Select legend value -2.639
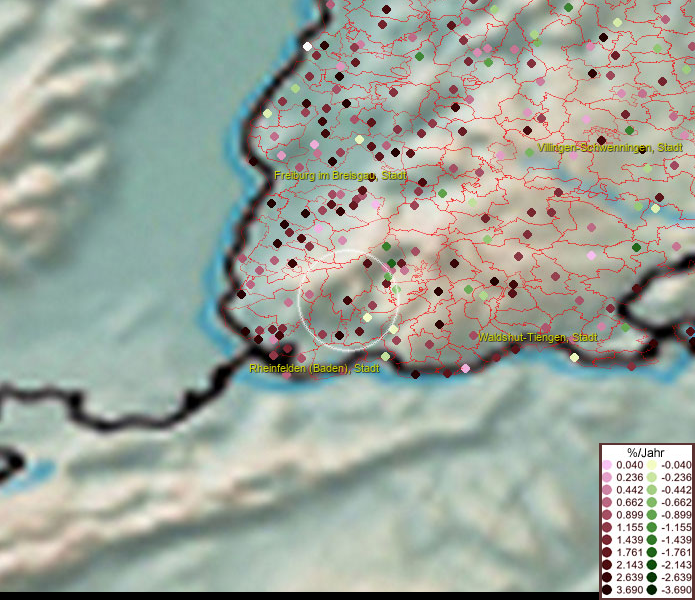Screen dimensions: 695x600 pyautogui.click(x=676, y=577)
